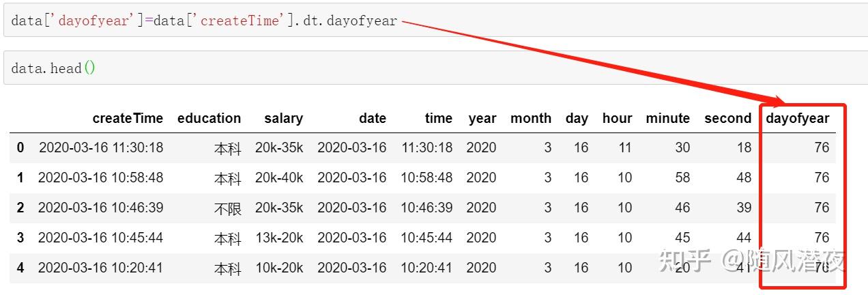
Task: Select row index 0
Action: 20,147
